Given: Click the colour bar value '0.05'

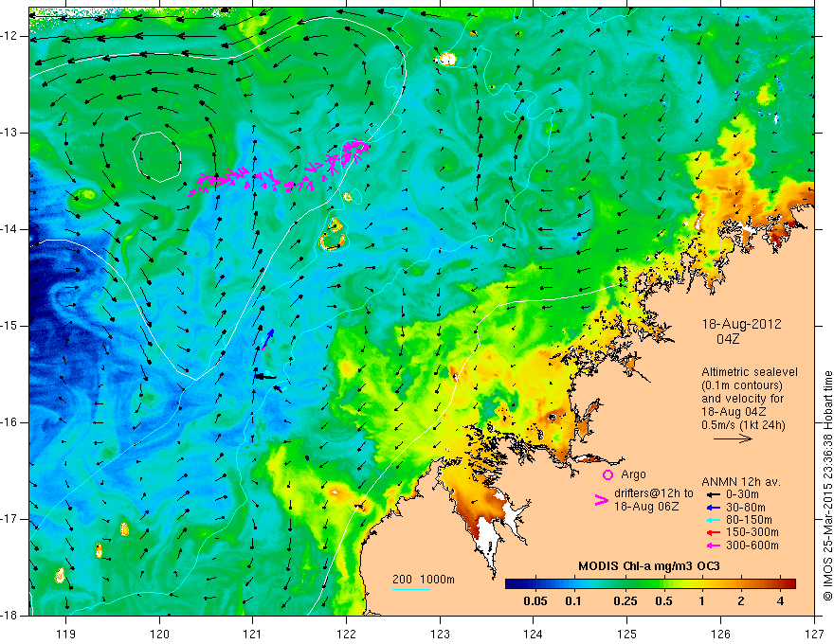Looking at the screenshot, I should pos(535,601).
